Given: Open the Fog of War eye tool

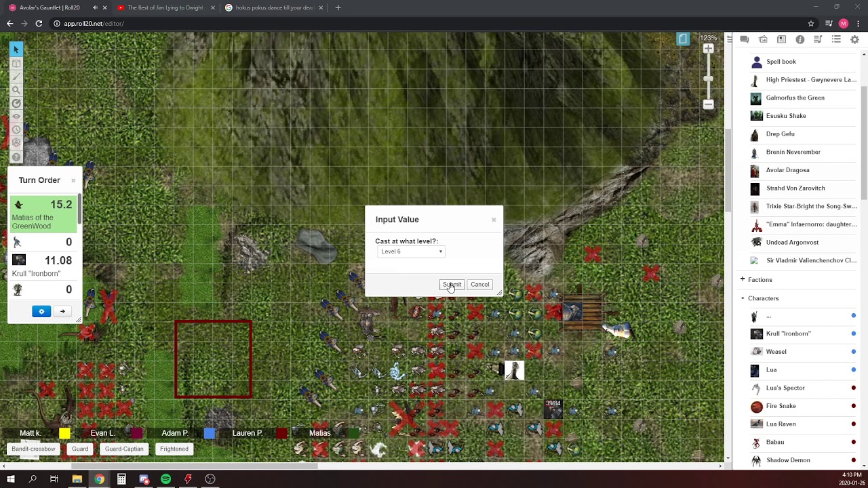Looking at the screenshot, I should 16,117.
